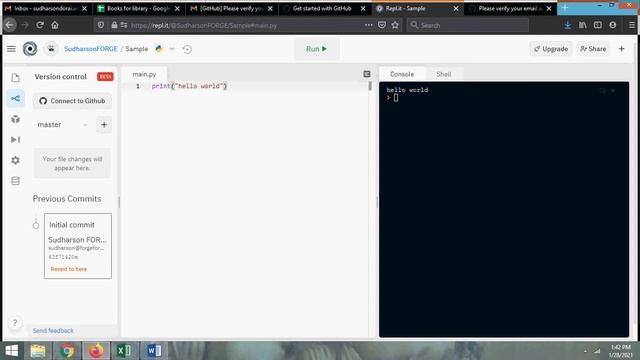640x360 pixels.
Task: Open the user avatar next to SudharsonFORGE
Action: (51, 49)
